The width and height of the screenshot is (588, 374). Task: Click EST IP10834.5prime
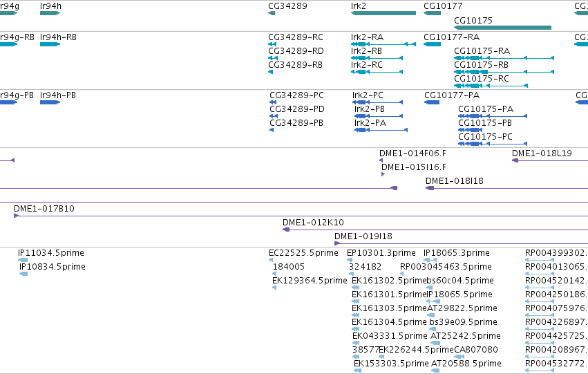tap(53, 267)
